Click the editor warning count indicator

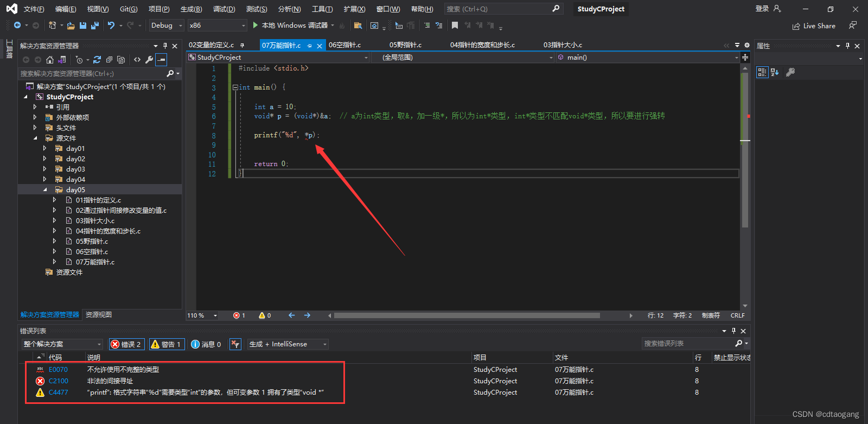265,315
